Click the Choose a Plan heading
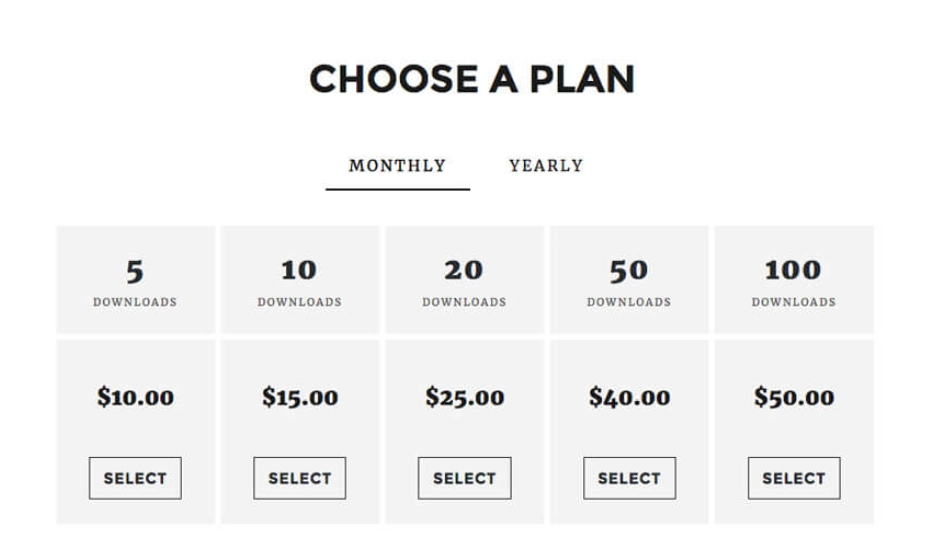 [471, 79]
